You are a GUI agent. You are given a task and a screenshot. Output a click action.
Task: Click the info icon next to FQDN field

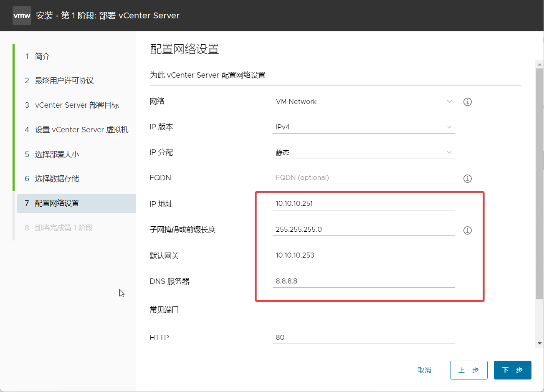point(467,178)
